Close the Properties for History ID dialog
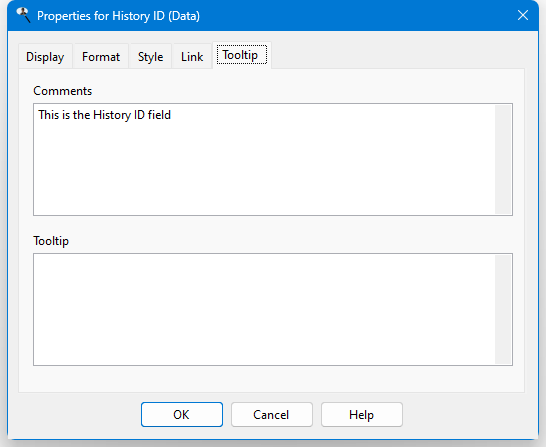This screenshot has width=546, height=447. pyautogui.click(x=523, y=15)
